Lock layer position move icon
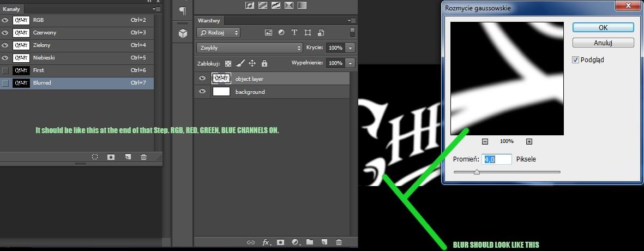 (252, 63)
